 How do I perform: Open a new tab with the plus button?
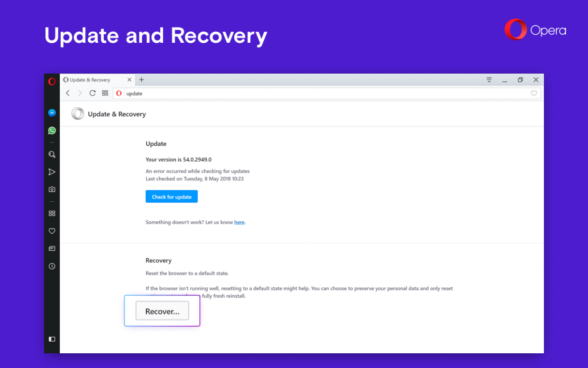(x=141, y=80)
